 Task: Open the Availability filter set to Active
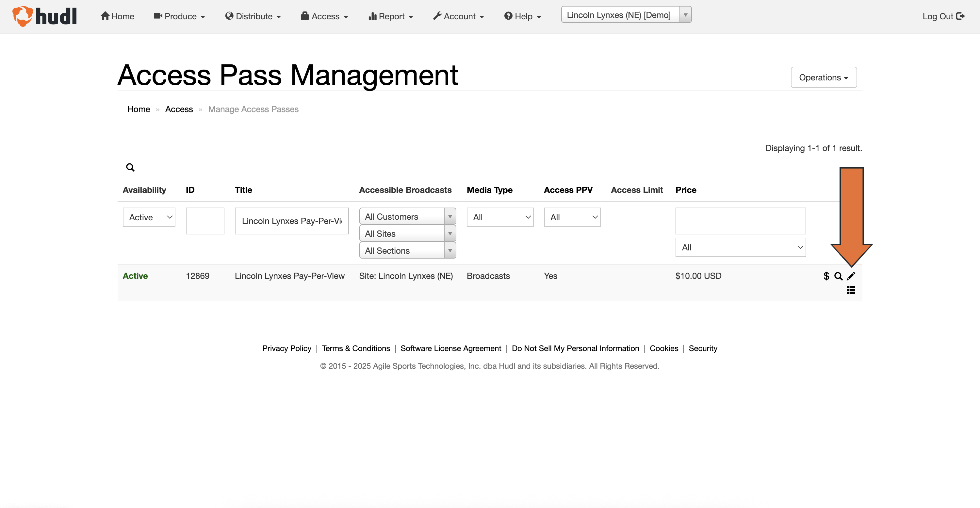149,217
